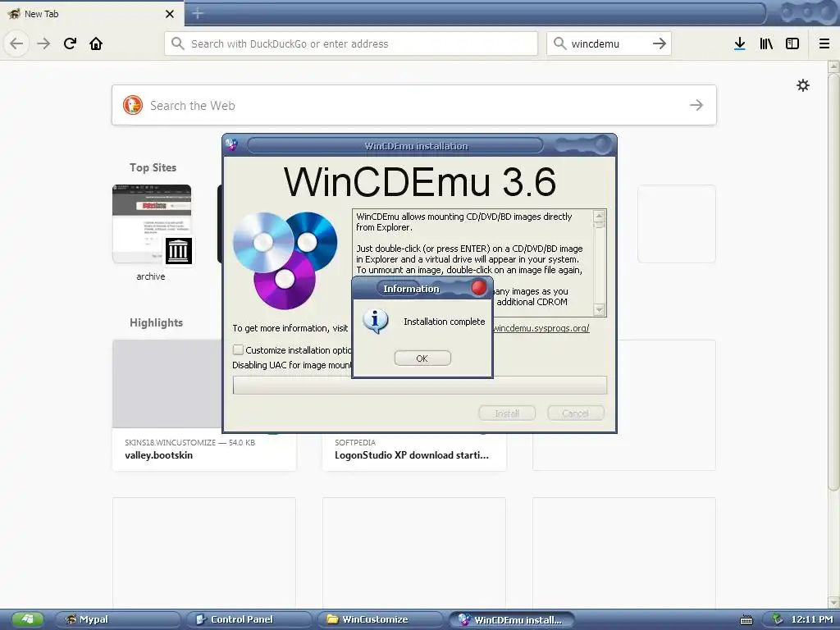840x630 pixels.
Task: Click the blue information icon in dialog
Action: pyautogui.click(x=375, y=322)
